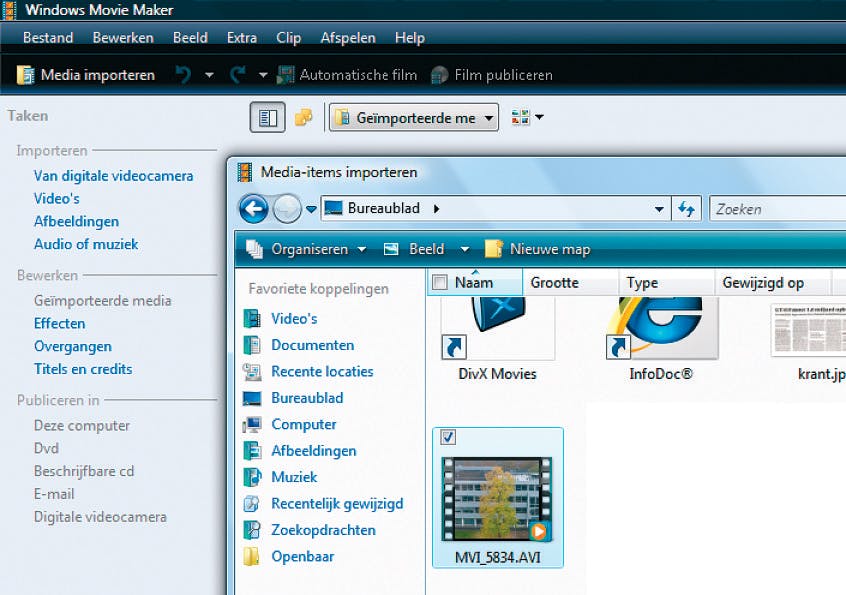Click Van digitale videocamera import option

(x=112, y=175)
